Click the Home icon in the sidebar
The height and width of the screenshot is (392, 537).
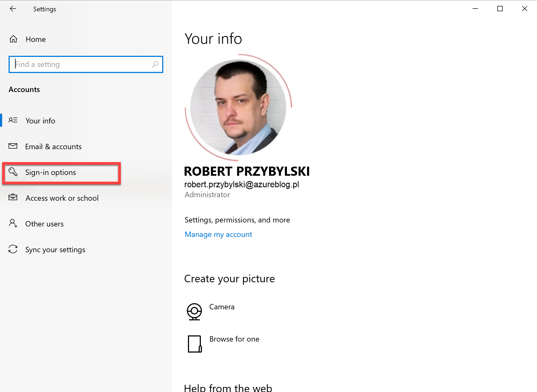coord(13,39)
